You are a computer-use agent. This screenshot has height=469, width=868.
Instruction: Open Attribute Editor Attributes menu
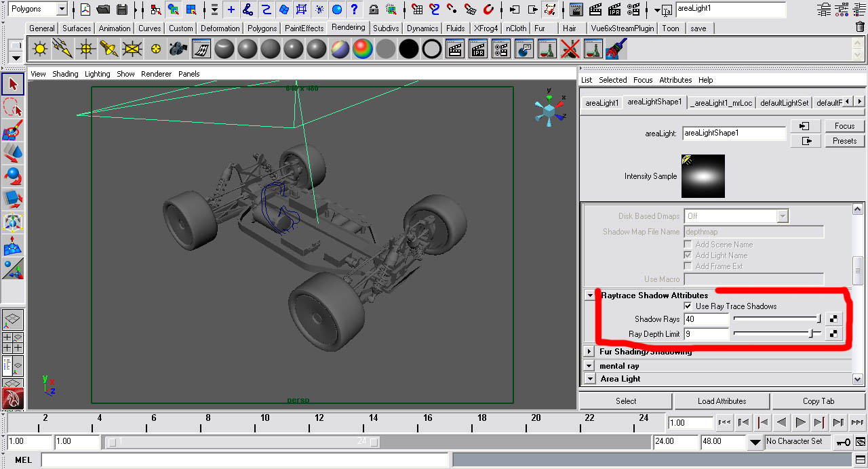(x=675, y=80)
